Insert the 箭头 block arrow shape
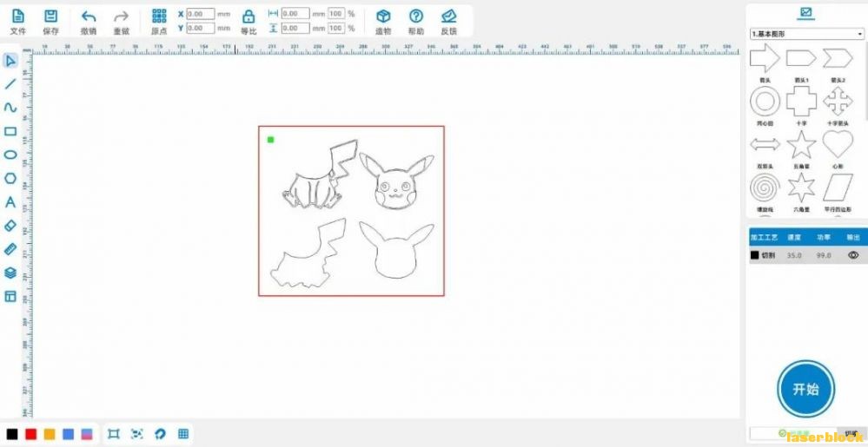868x447 pixels. point(765,57)
